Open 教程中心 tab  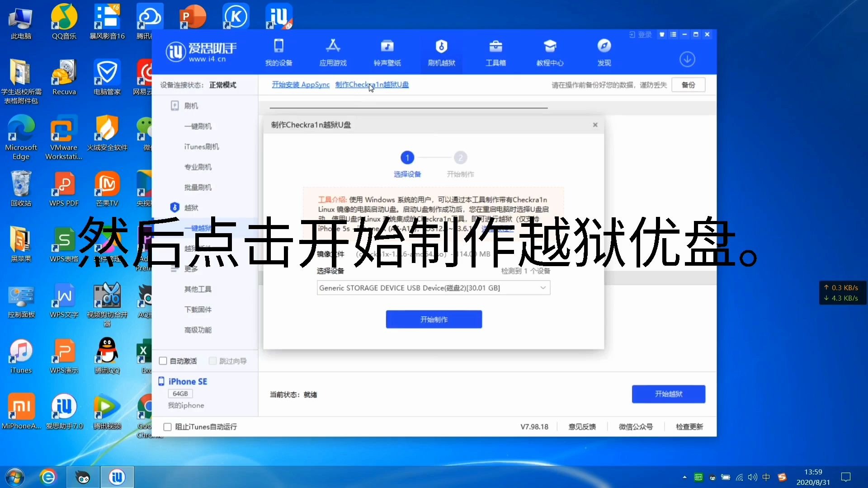[x=550, y=53]
